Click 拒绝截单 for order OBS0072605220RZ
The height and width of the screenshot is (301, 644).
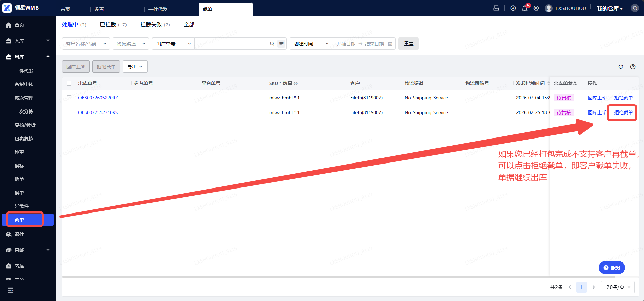pyautogui.click(x=623, y=98)
